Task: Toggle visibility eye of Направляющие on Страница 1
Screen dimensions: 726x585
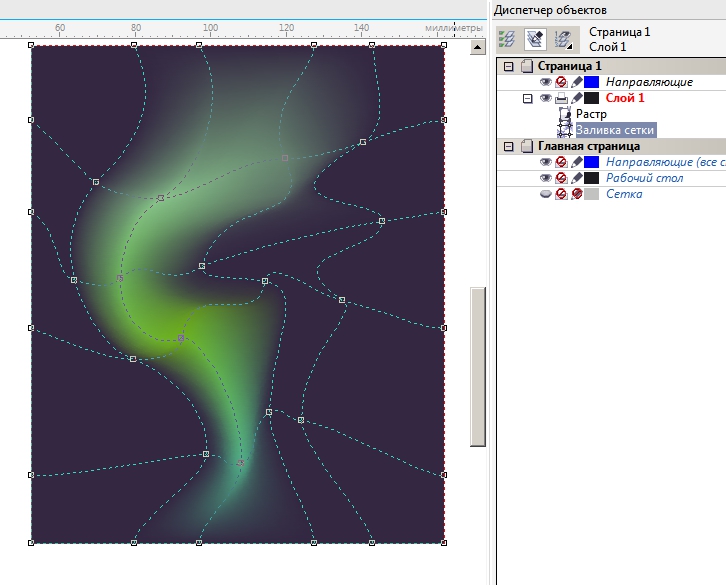Action: [x=546, y=82]
